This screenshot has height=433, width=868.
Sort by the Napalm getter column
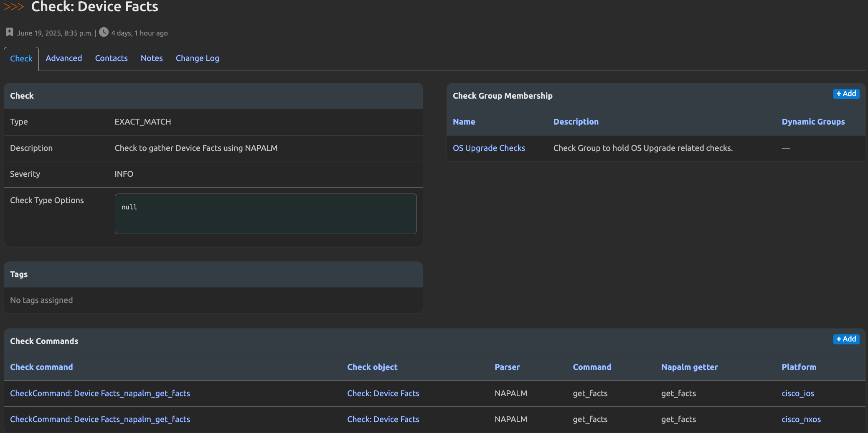(x=689, y=367)
